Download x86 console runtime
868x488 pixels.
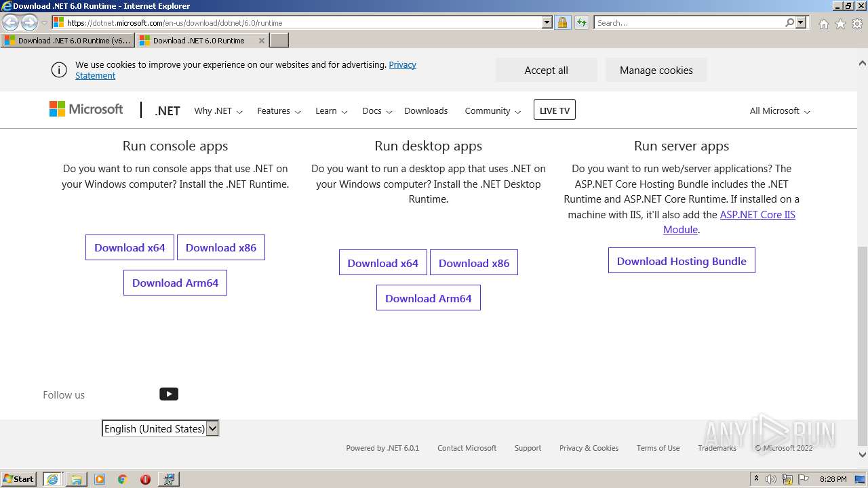[221, 247]
